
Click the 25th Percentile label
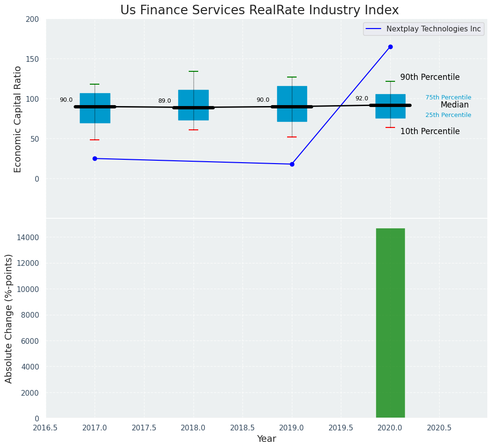point(448,115)
